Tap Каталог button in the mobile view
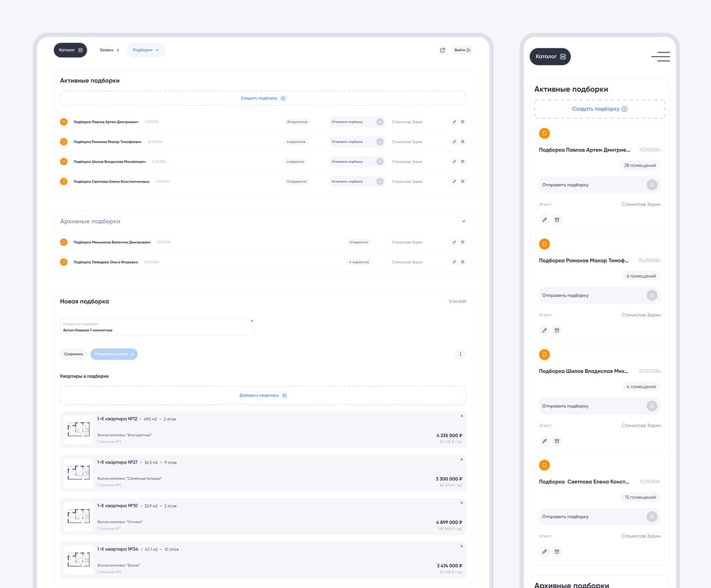The image size is (711, 588). point(550,57)
